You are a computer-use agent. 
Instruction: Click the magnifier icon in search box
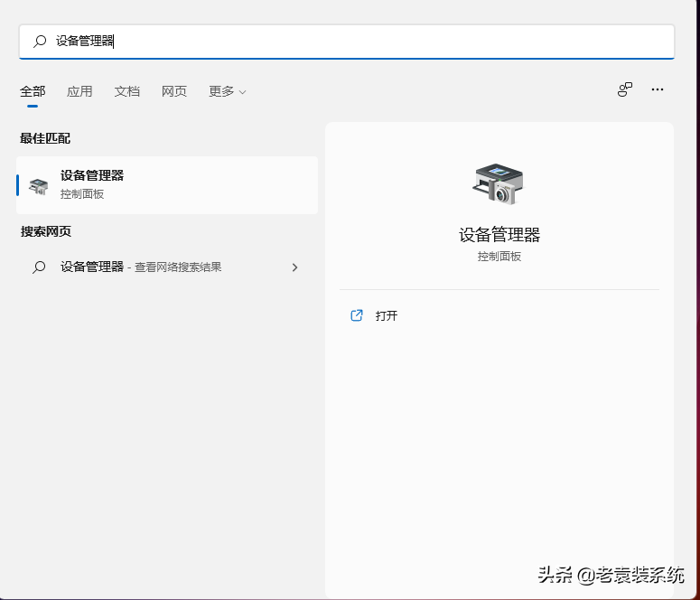(40, 41)
